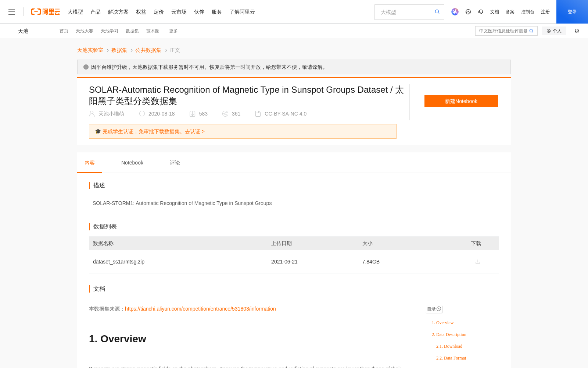Screen dimensions: 588x368
Task: Click the clock date icon
Action: point(142,114)
